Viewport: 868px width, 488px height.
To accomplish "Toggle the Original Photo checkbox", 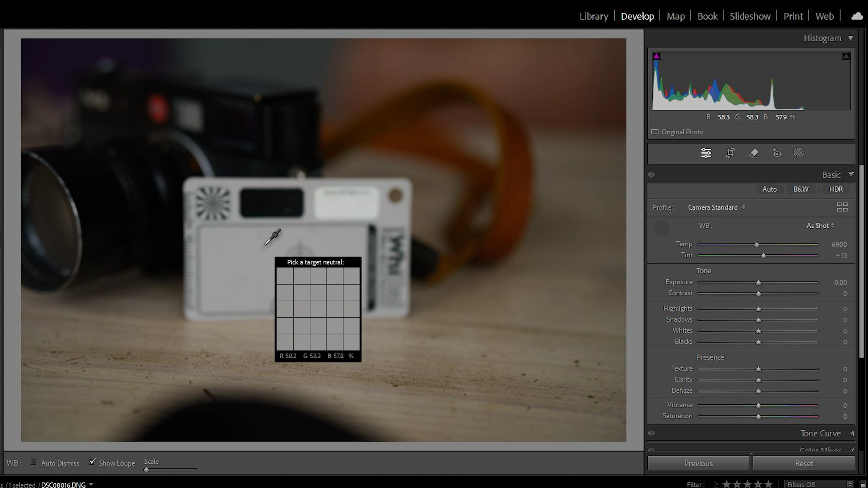I will tap(654, 132).
